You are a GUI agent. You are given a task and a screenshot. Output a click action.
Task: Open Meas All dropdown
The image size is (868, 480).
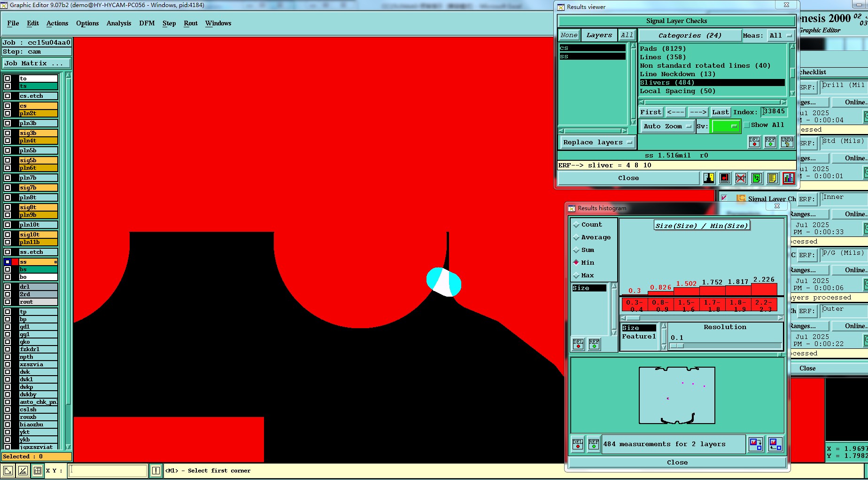[781, 36]
